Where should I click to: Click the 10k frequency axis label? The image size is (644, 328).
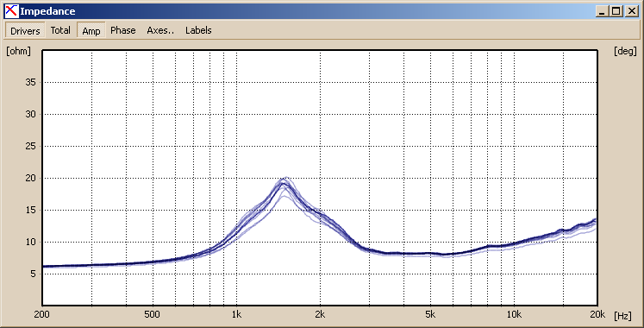point(514,315)
